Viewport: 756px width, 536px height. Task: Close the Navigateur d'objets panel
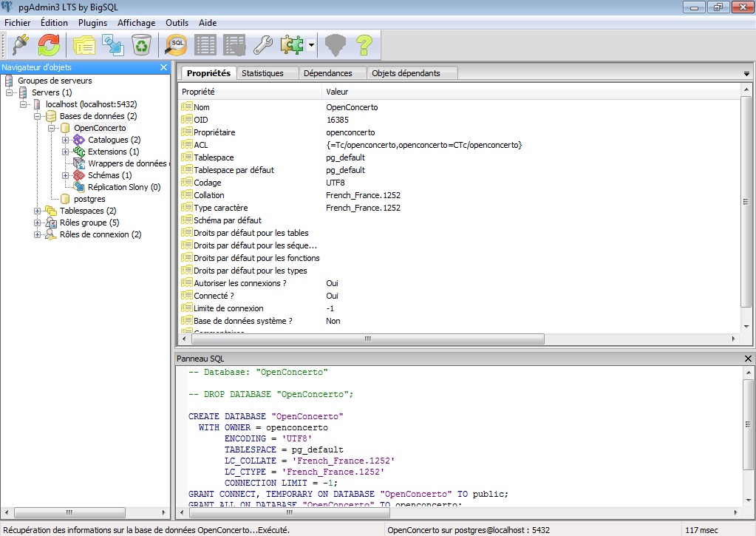coord(164,67)
